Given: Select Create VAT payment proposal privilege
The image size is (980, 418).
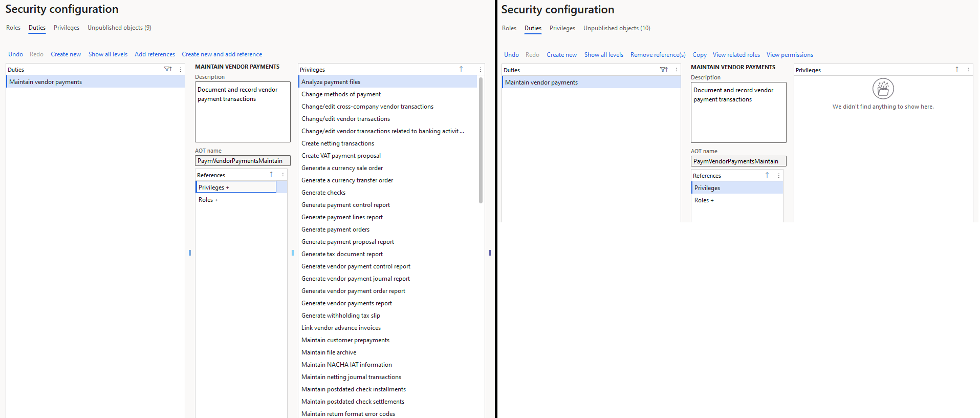Looking at the screenshot, I should click(x=387, y=156).
